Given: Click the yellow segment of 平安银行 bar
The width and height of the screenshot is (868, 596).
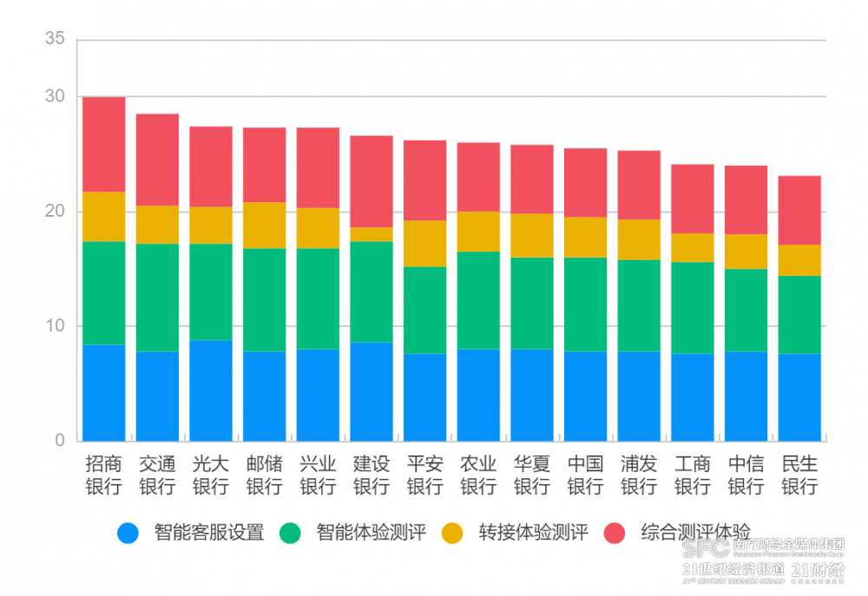Looking at the screenshot, I should click(425, 244).
